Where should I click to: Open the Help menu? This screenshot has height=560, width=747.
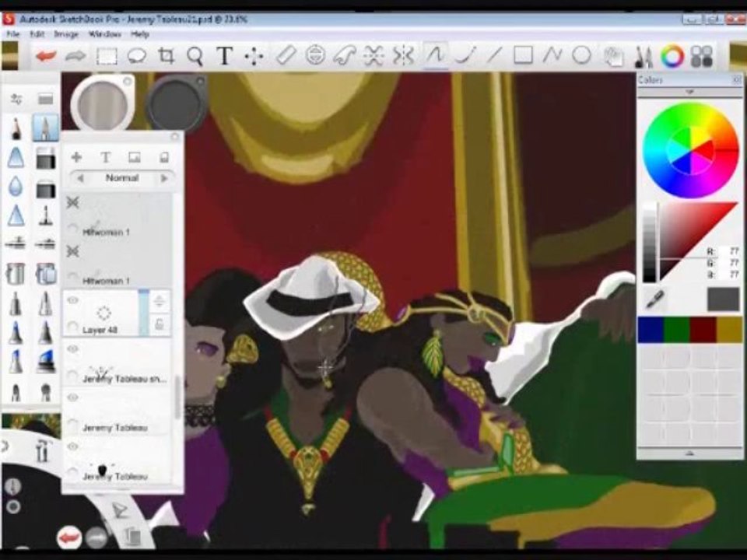[139, 34]
